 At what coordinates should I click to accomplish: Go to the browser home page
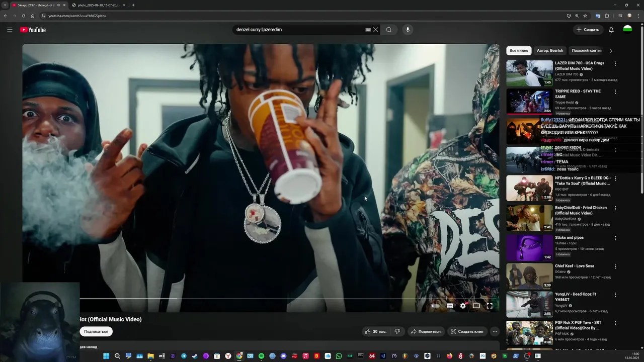tap(33, 16)
